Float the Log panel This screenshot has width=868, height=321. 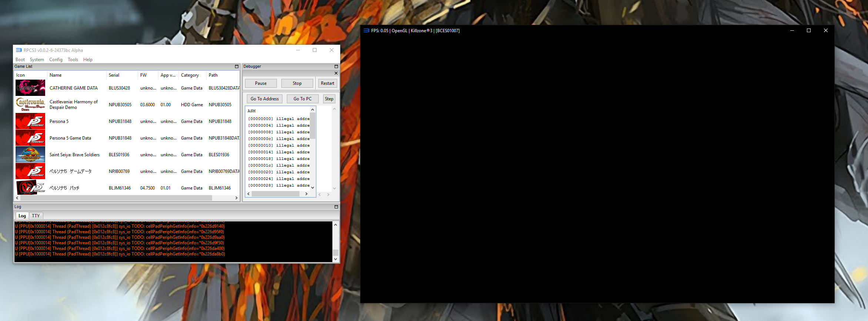pos(336,207)
